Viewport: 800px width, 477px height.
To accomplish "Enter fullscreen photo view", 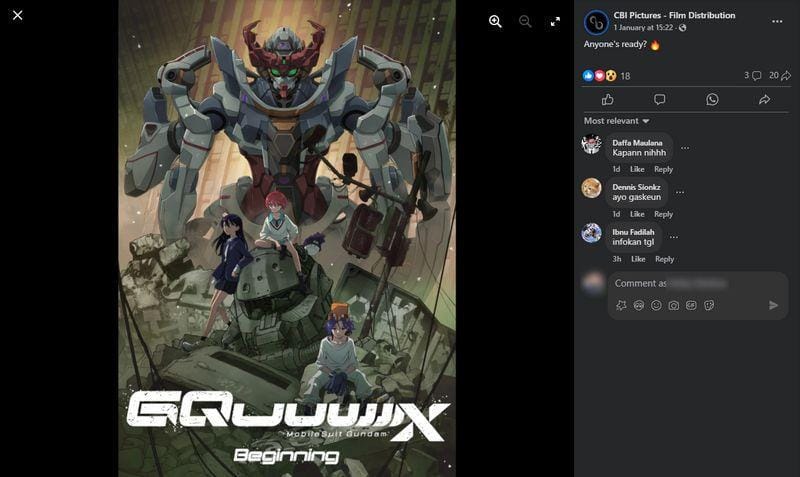I will tap(555, 21).
